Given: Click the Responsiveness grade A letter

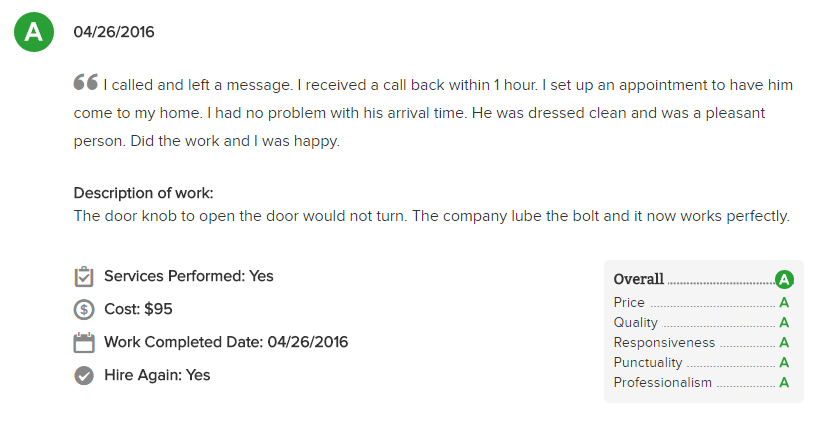Looking at the screenshot, I should (x=784, y=343).
